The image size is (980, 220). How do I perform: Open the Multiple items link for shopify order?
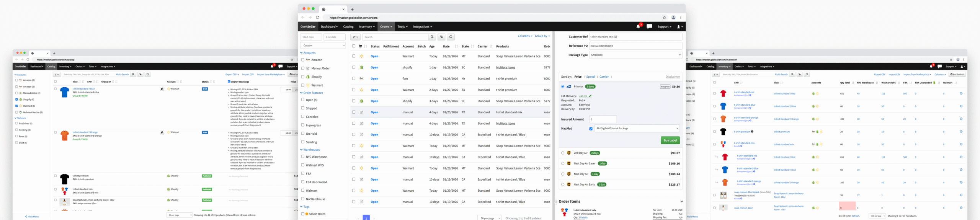(505, 68)
